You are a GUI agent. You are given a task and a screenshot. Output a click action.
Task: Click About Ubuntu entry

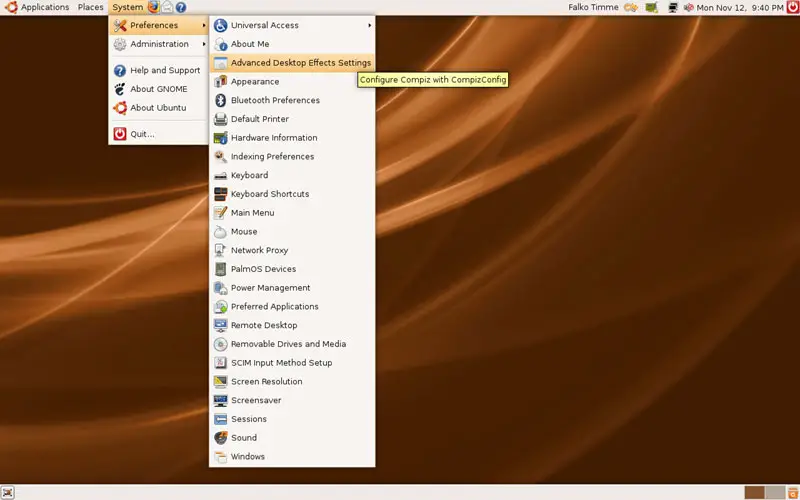(x=159, y=108)
